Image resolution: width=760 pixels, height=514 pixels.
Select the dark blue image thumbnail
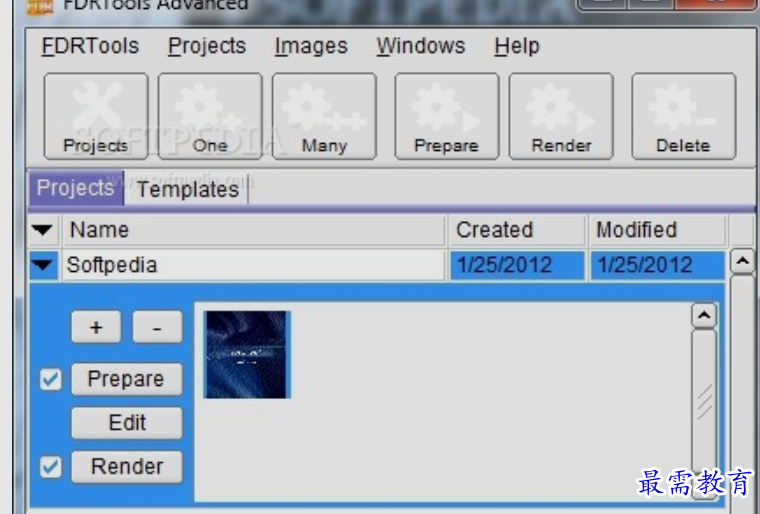(x=247, y=354)
